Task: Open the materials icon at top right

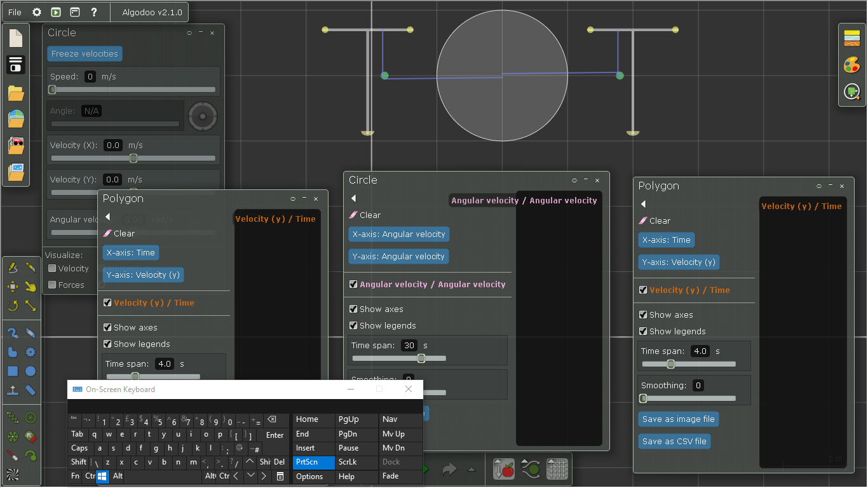Action: [852, 38]
